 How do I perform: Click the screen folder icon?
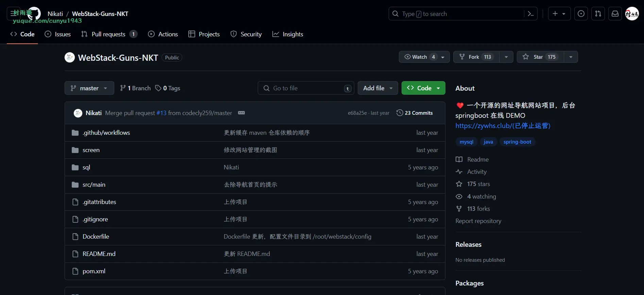[75, 150]
